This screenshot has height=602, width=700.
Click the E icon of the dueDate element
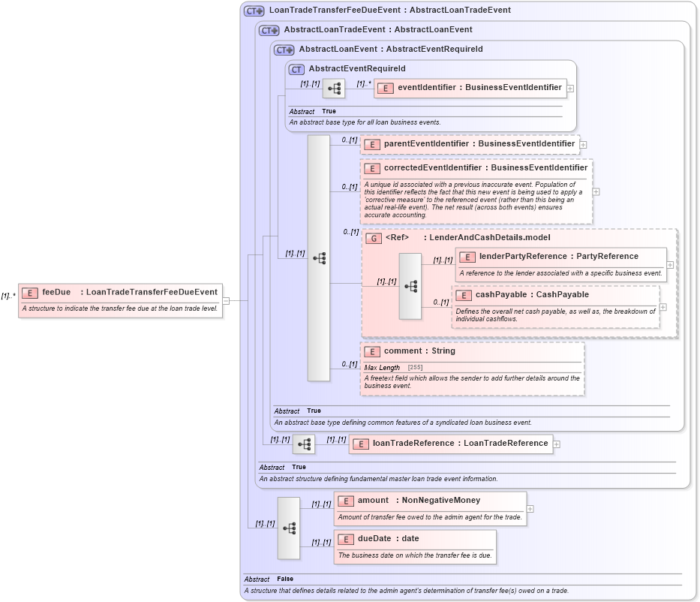(345, 539)
